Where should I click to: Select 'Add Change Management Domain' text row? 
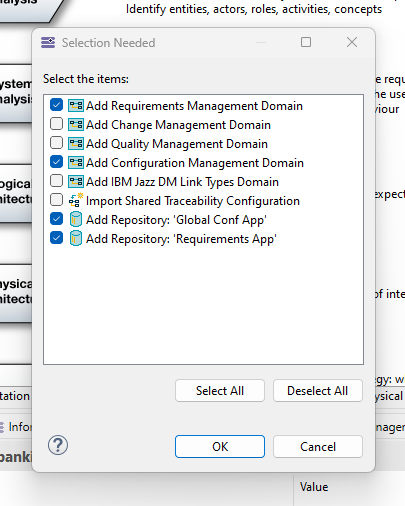pyautogui.click(x=178, y=125)
